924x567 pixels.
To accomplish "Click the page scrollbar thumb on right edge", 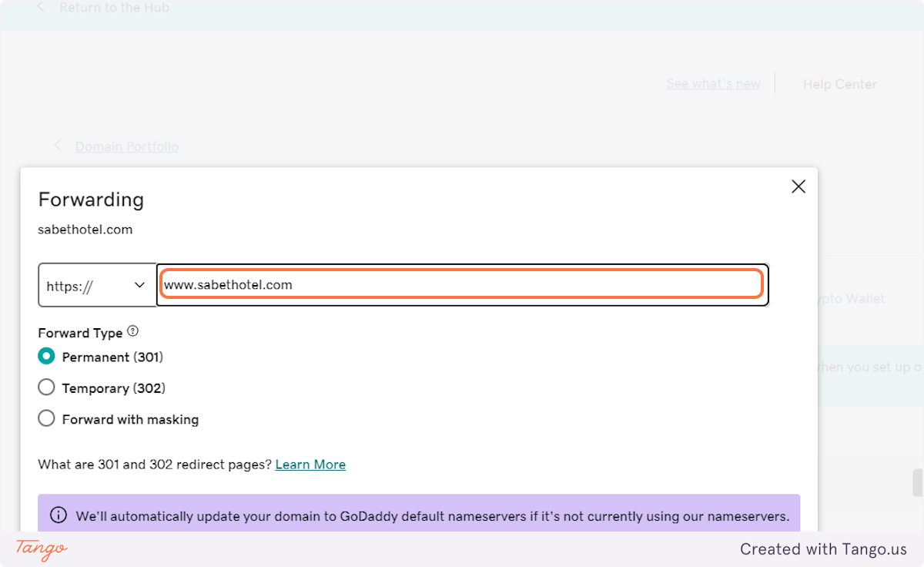I will (x=918, y=483).
